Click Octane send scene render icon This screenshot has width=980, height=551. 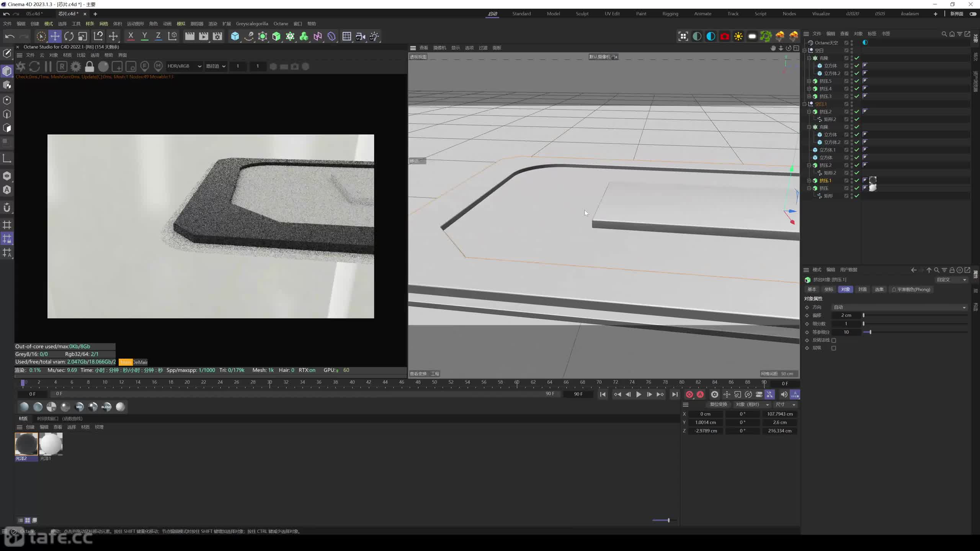(21, 67)
